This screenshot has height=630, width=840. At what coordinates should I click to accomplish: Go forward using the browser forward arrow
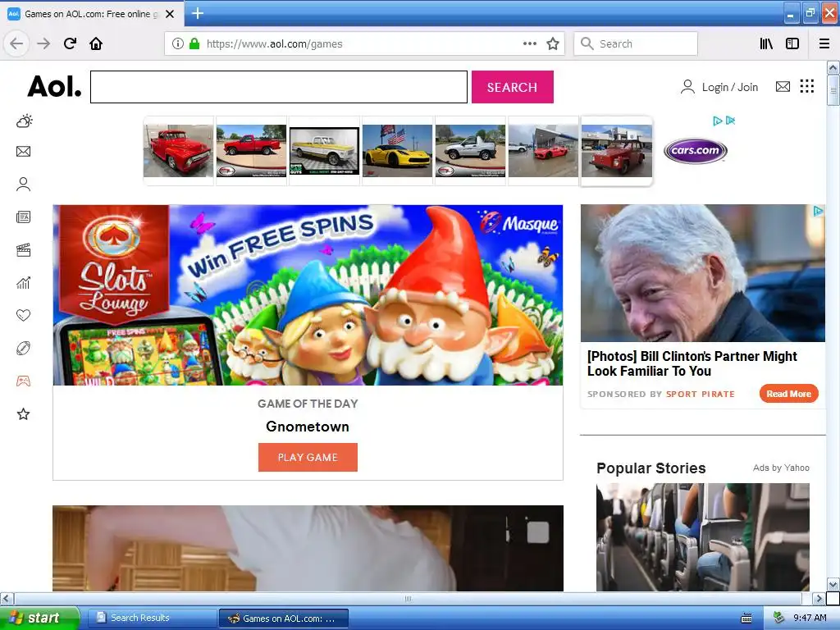pyautogui.click(x=43, y=43)
